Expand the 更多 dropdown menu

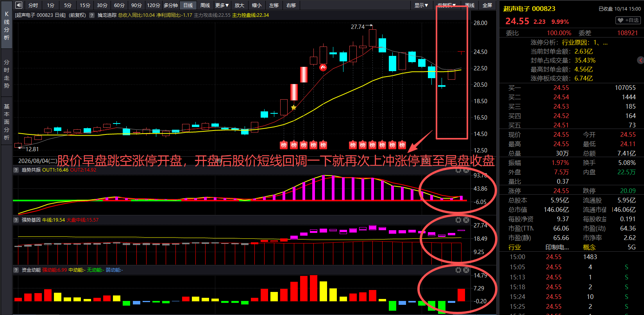pos(222,5)
